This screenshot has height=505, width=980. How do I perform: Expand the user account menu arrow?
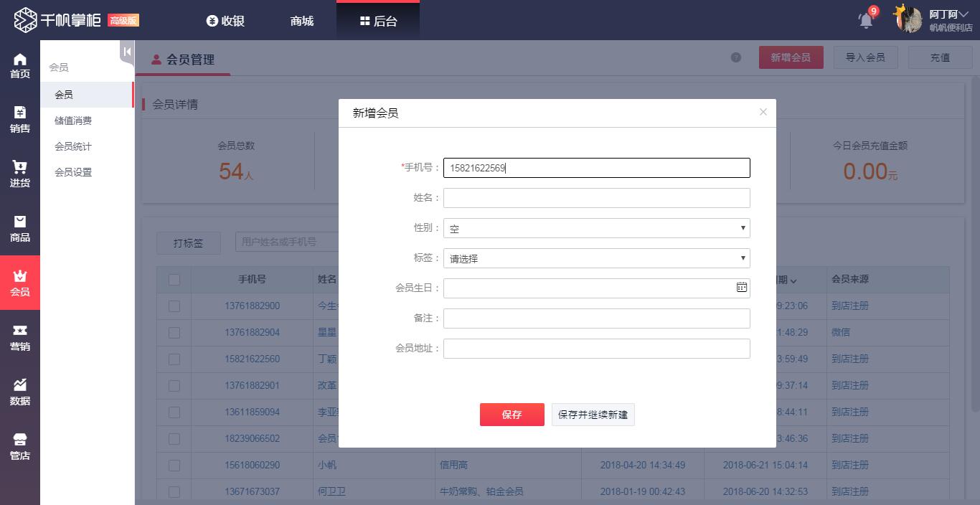[x=963, y=14]
